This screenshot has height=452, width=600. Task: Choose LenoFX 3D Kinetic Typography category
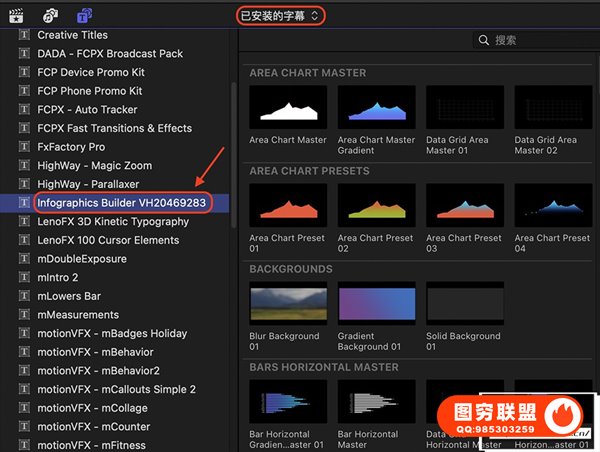tap(113, 221)
